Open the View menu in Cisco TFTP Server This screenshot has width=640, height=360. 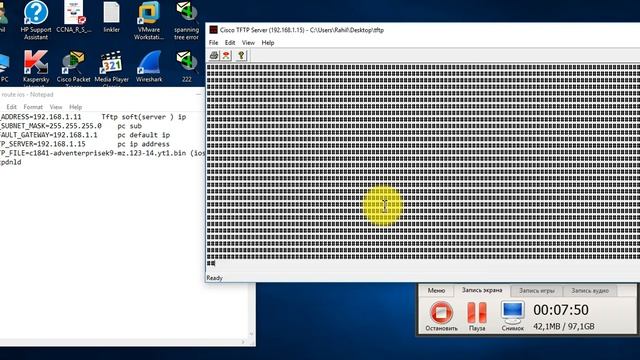click(248, 42)
